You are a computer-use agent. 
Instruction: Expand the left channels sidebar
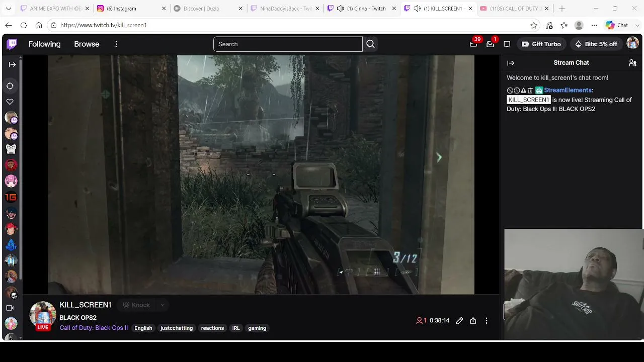12,64
